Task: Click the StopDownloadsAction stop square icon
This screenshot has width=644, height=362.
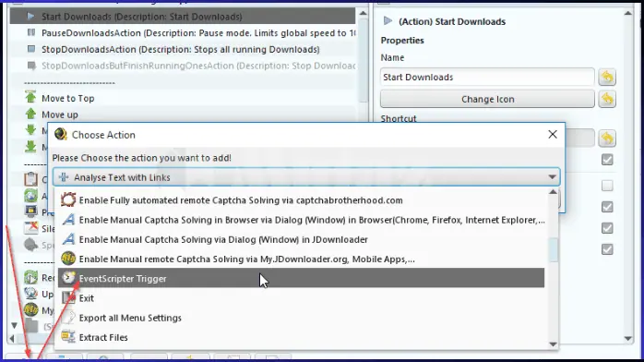Action: [31, 49]
